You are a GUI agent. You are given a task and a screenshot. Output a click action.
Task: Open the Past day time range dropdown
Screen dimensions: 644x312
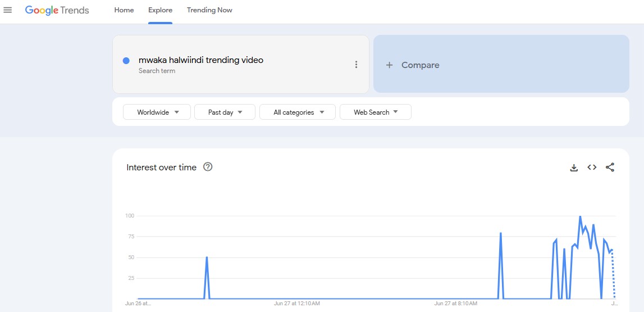coord(225,112)
